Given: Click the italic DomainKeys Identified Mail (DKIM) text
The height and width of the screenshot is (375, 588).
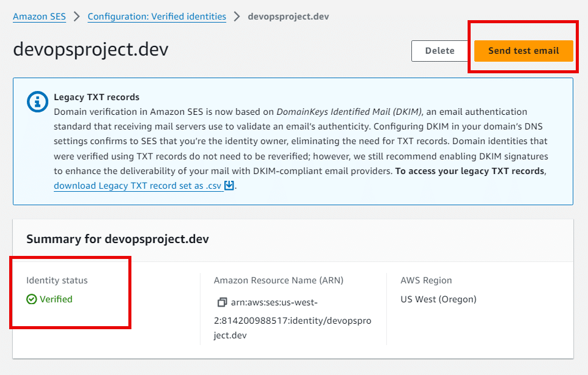Looking at the screenshot, I should (350, 112).
